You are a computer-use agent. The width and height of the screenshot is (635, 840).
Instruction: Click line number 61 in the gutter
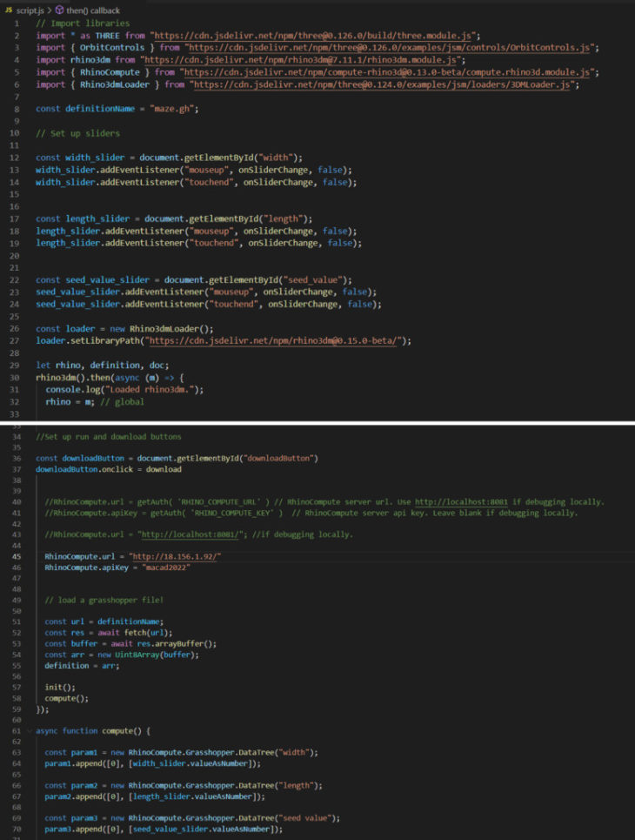click(17, 730)
